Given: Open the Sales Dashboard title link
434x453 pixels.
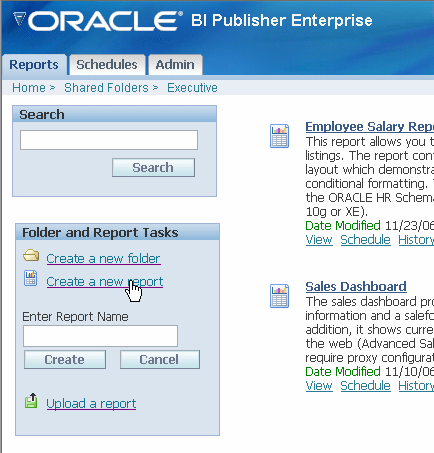Looking at the screenshot, I should point(356,287).
